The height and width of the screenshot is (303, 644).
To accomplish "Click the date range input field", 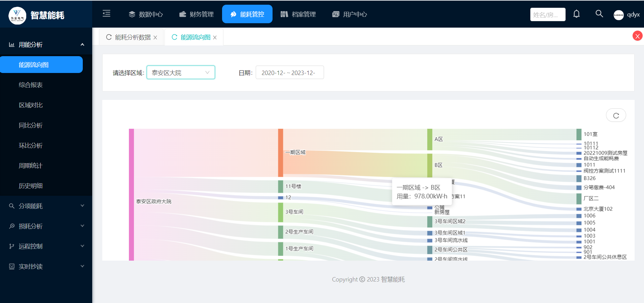I will click(289, 73).
